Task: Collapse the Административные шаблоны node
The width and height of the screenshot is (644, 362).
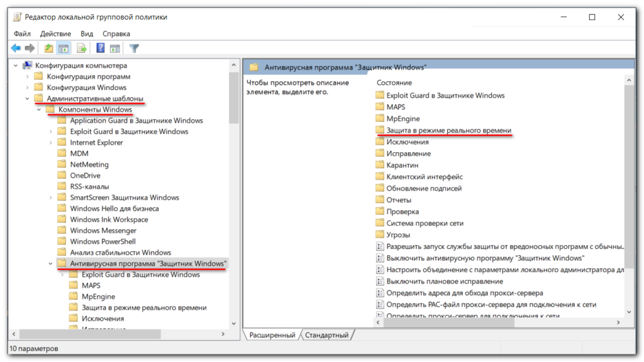Action: tap(27, 99)
